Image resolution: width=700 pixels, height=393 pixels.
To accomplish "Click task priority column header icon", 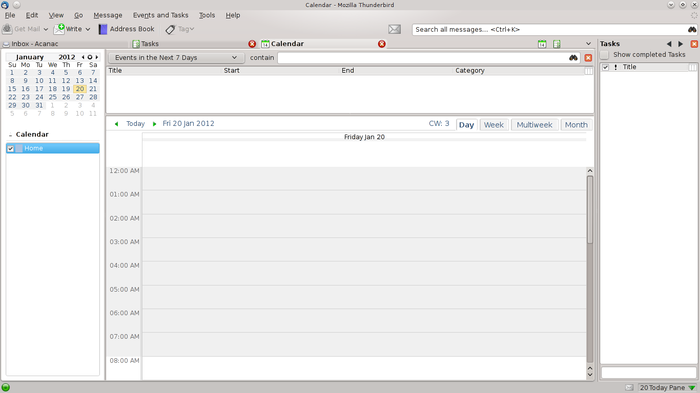I will pos(616,67).
